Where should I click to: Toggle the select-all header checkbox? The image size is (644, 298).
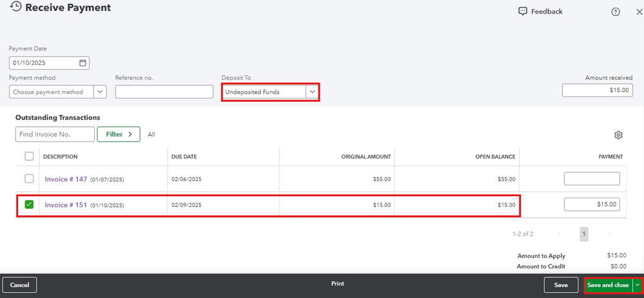[29, 156]
